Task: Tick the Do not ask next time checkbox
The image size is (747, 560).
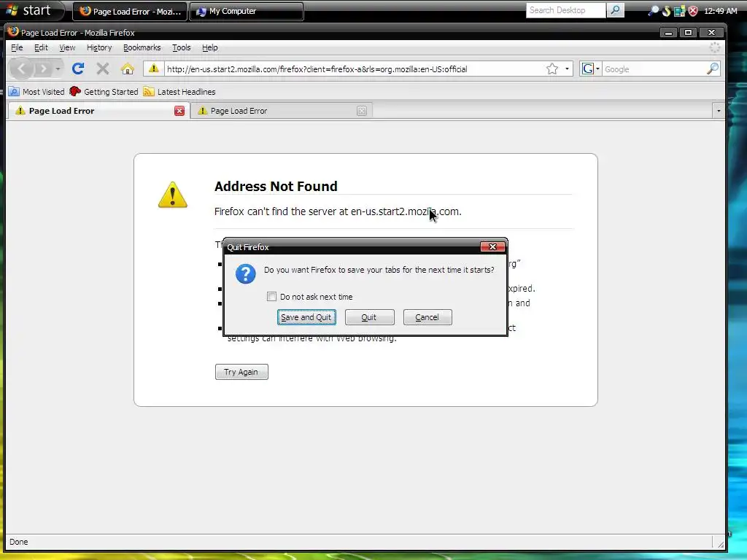Action: click(x=271, y=297)
